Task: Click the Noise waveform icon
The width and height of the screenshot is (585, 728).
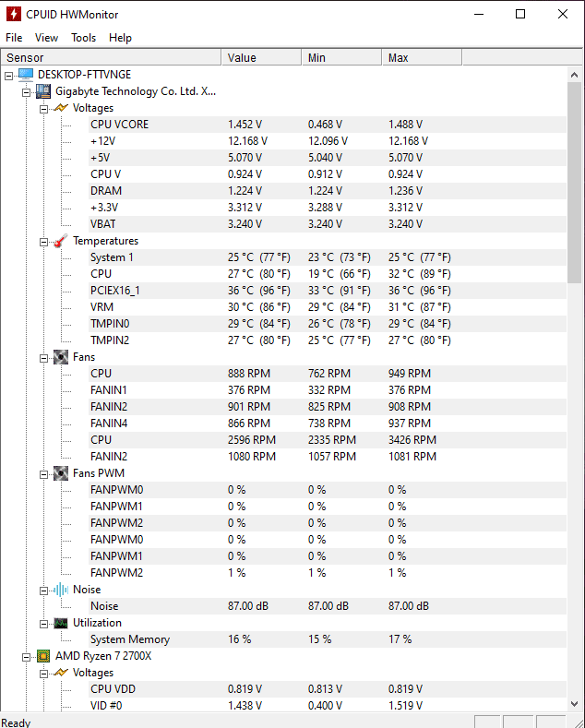Action: click(x=61, y=590)
